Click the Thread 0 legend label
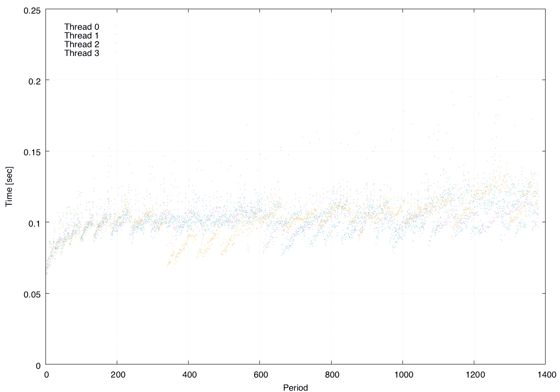 pos(82,27)
